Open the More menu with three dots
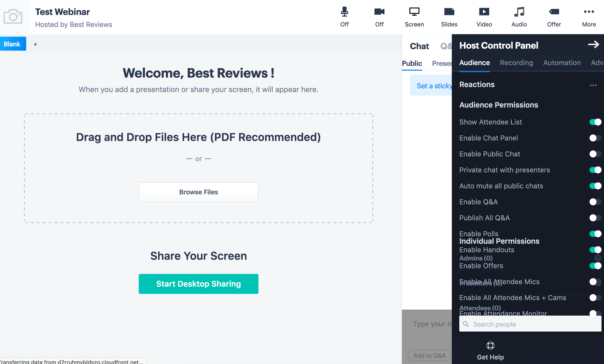This screenshot has width=604, height=364. [589, 12]
